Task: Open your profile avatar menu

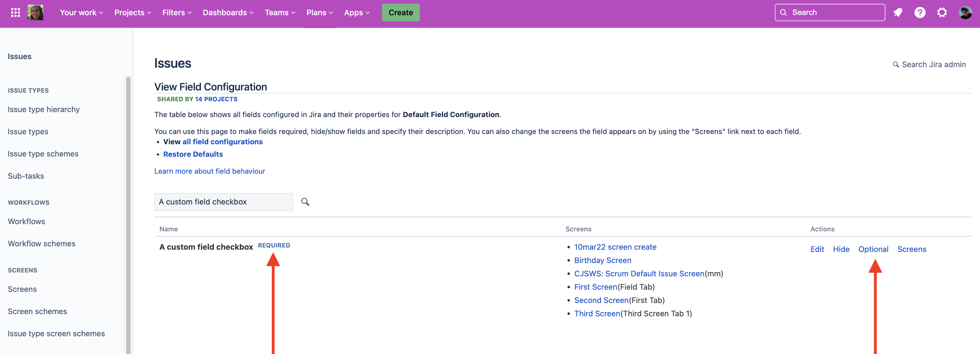Action: (x=965, y=12)
